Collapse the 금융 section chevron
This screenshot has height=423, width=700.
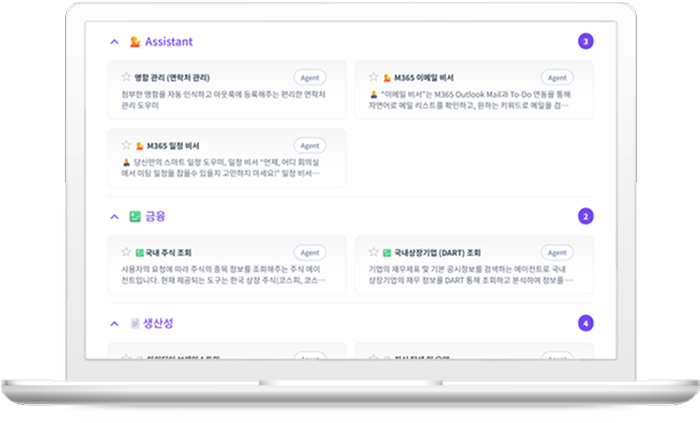pyautogui.click(x=114, y=217)
